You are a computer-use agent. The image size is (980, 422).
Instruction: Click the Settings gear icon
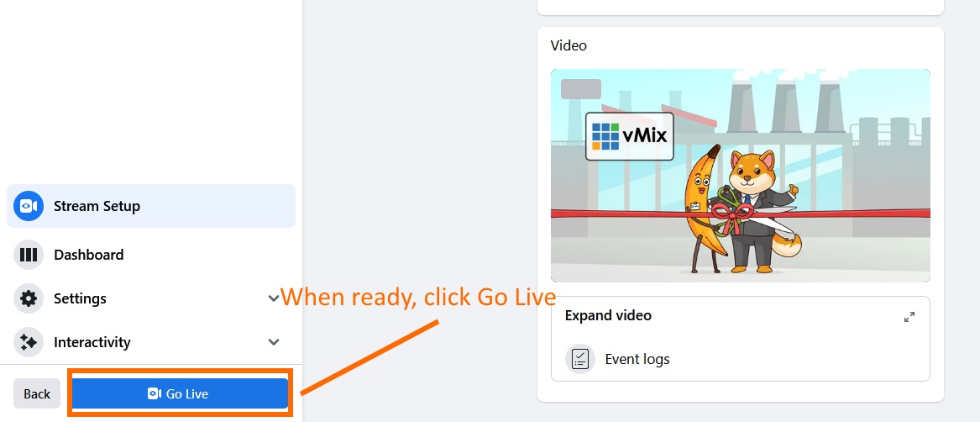(29, 298)
